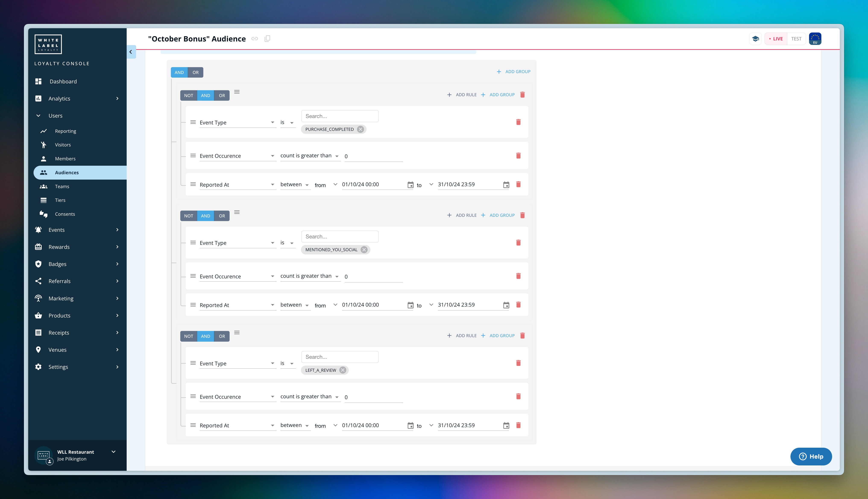Switch top-level combinator to AND

pyautogui.click(x=179, y=72)
